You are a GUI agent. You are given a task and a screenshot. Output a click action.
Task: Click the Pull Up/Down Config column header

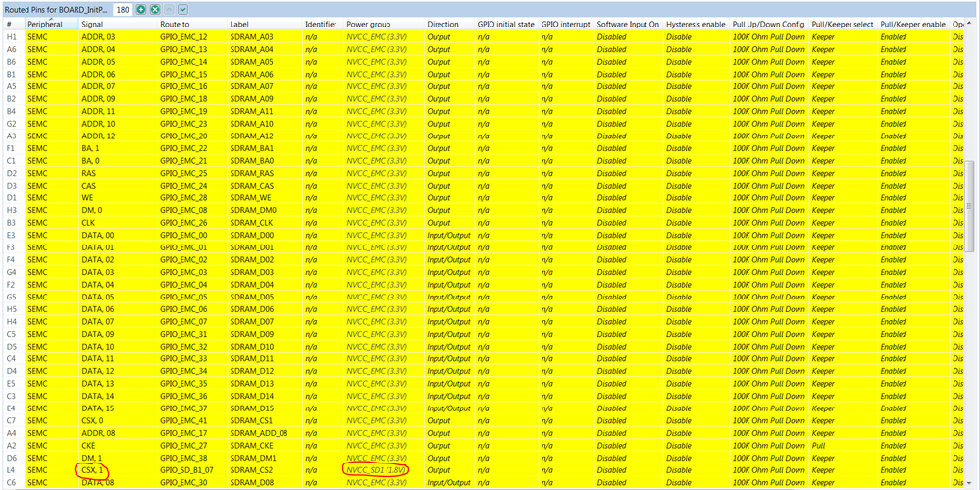(x=769, y=24)
